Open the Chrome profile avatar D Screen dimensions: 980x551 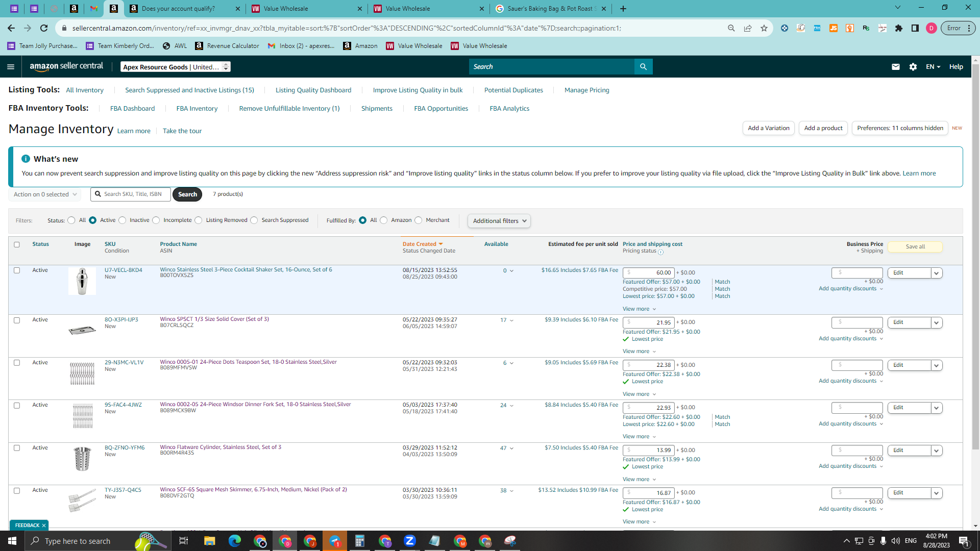tap(932, 28)
